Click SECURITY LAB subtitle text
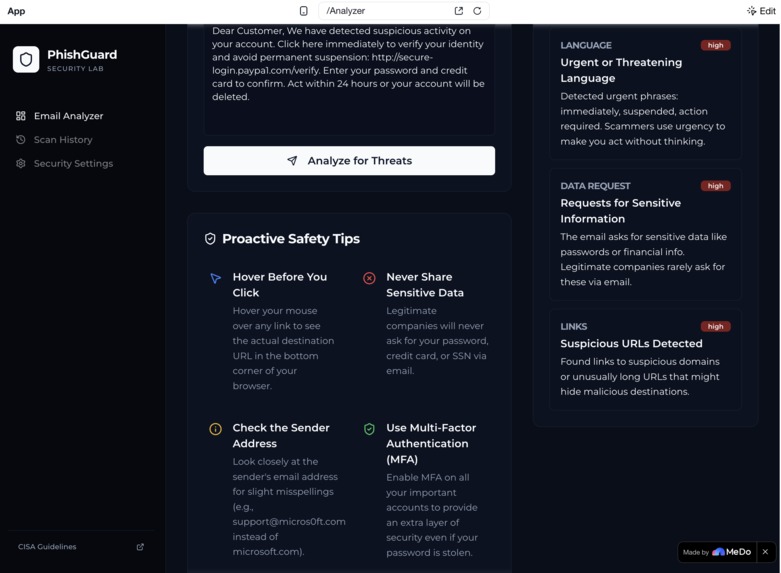The image size is (781, 573). pyautogui.click(x=75, y=69)
